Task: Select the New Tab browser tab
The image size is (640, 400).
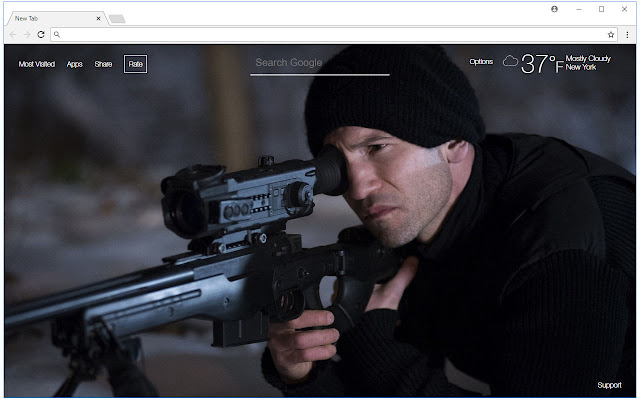Action: click(56, 18)
